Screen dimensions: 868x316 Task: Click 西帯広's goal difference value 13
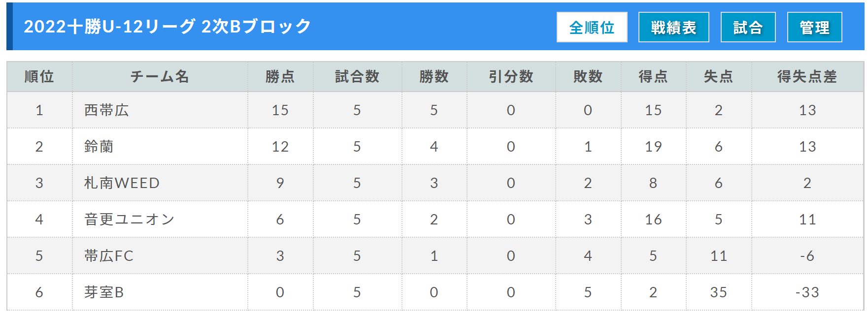click(807, 110)
